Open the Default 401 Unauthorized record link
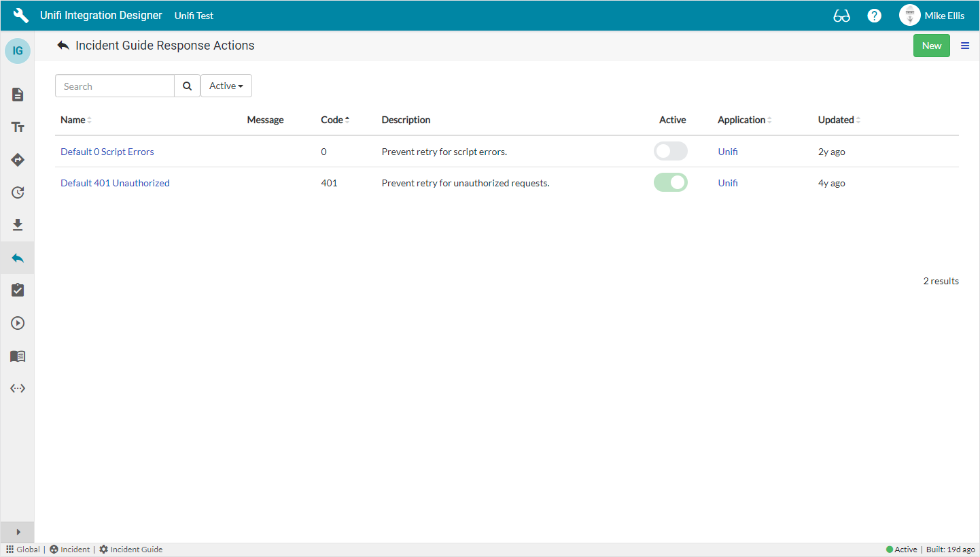The width and height of the screenshot is (980, 557). click(115, 182)
